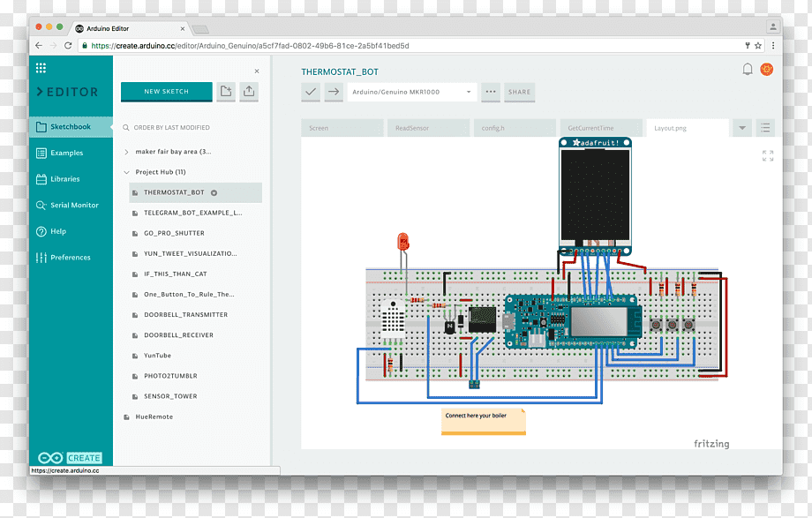Image resolution: width=812 pixels, height=518 pixels.
Task: Click the new folder icon
Action: [x=226, y=91]
